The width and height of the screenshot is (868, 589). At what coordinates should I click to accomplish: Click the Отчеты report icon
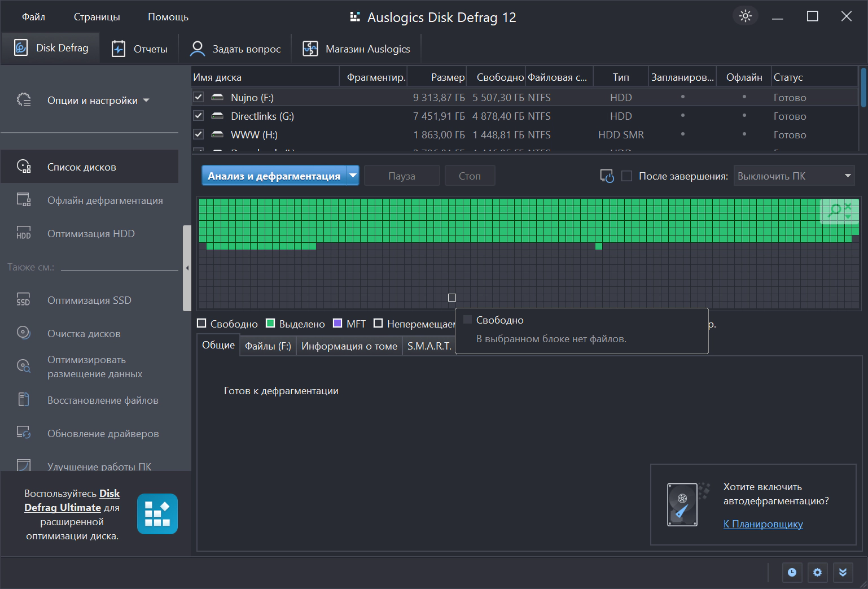[119, 49]
